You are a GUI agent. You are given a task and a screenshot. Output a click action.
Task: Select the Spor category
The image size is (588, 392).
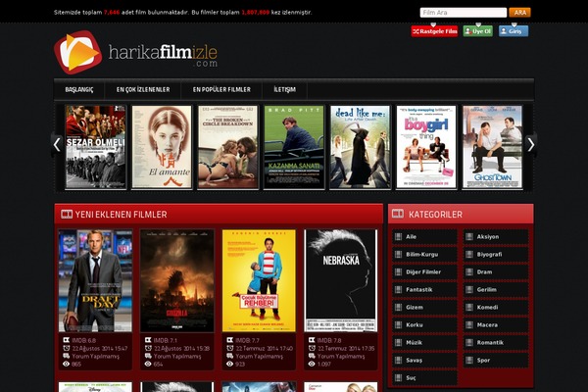495,360
